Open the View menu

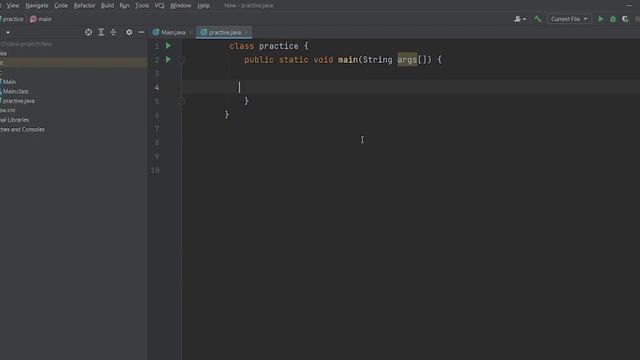point(13,5)
